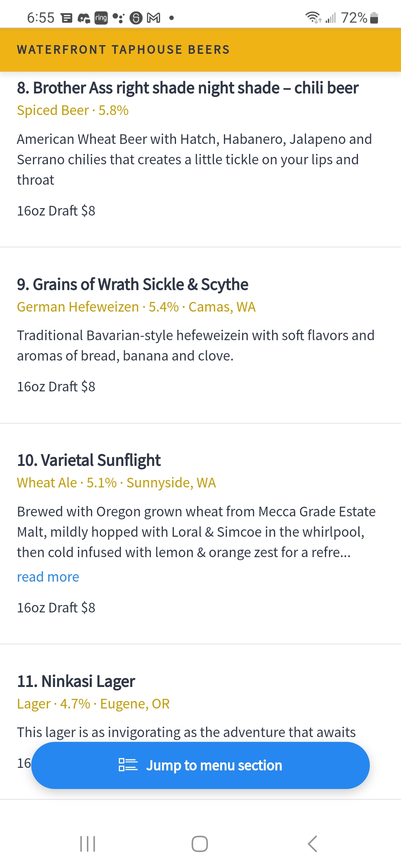Image resolution: width=401 pixels, height=868 pixels.
Task: Select the 10. Varietal Sunflight beer title
Action: pos(89,460)
